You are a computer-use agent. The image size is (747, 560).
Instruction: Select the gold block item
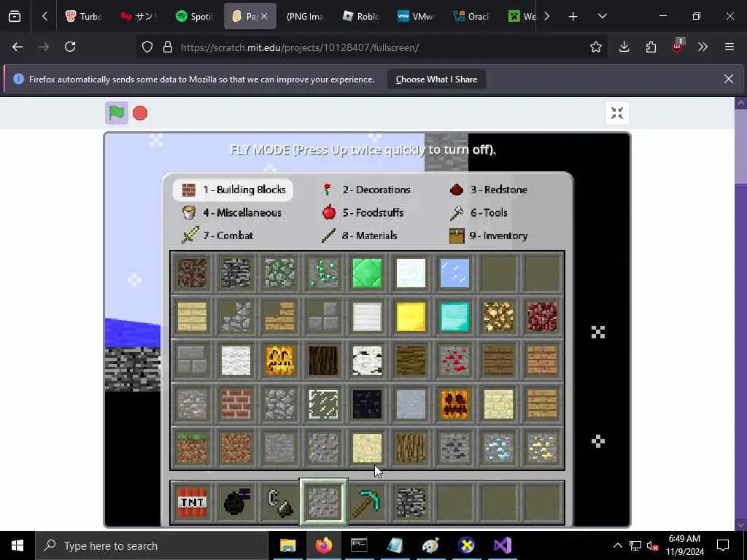point(411,317)
